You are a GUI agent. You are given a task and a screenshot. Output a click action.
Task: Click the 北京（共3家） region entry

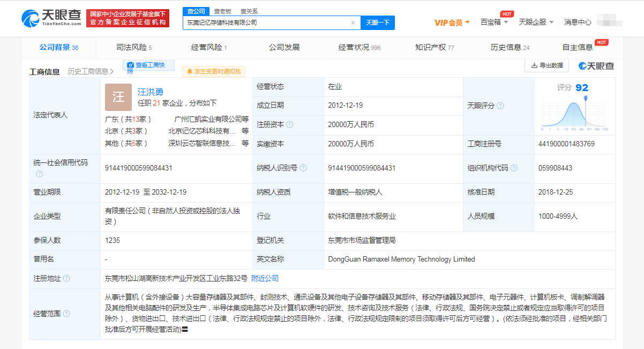pos(126,131)
